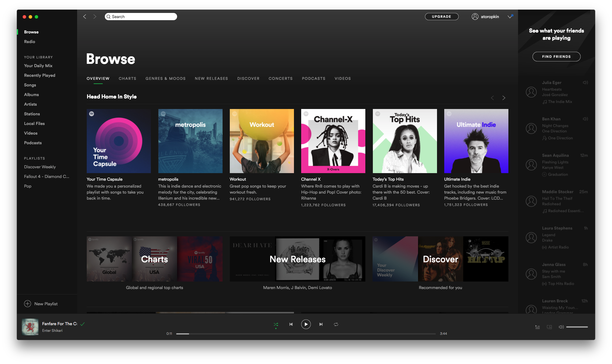This screenshot has height=364, width=612.
Task: Show previous Head Home In Style items
Action: (x=492, y=98)
